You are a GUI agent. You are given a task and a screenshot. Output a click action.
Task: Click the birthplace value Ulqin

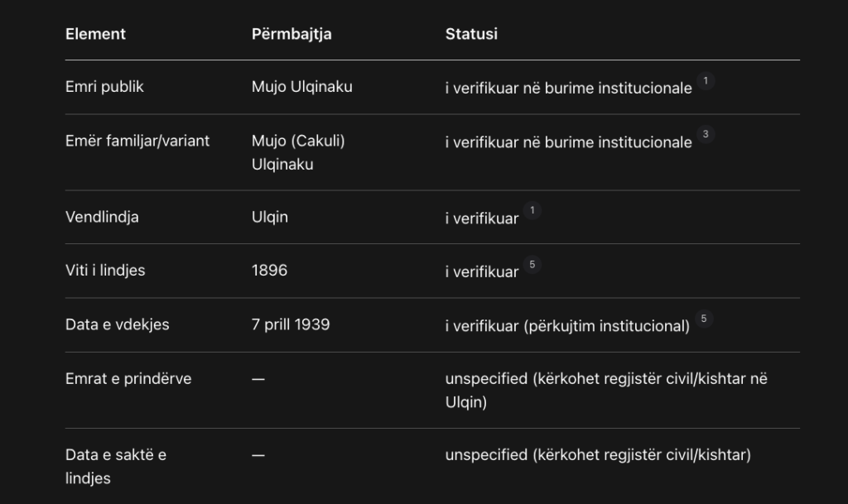[x=270, y=218]
